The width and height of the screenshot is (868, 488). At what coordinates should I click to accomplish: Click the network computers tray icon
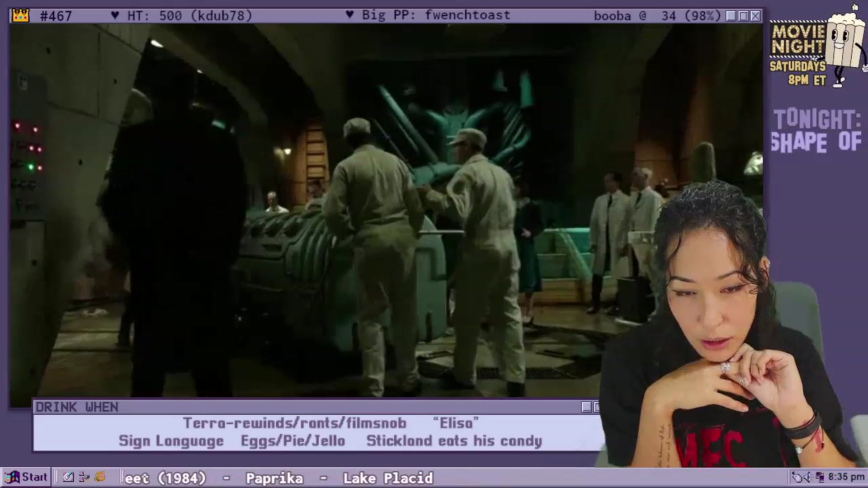[x=819, y=477]
